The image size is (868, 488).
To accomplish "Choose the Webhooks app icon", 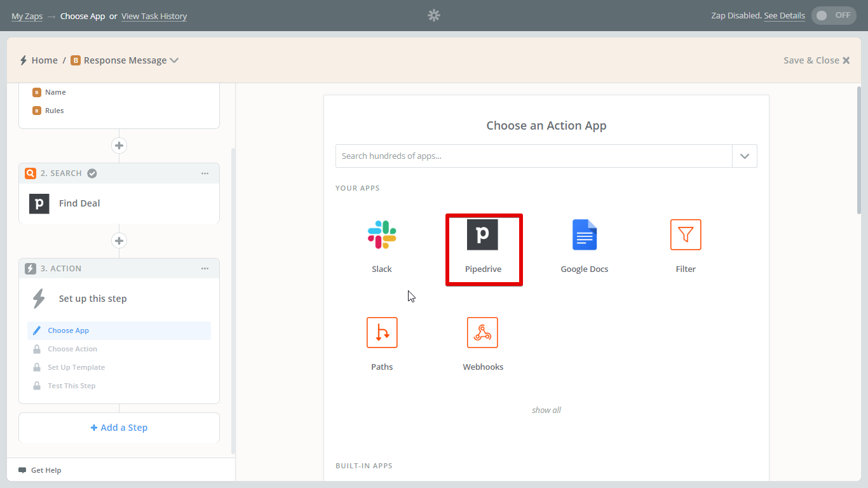I will pos(483,332).
